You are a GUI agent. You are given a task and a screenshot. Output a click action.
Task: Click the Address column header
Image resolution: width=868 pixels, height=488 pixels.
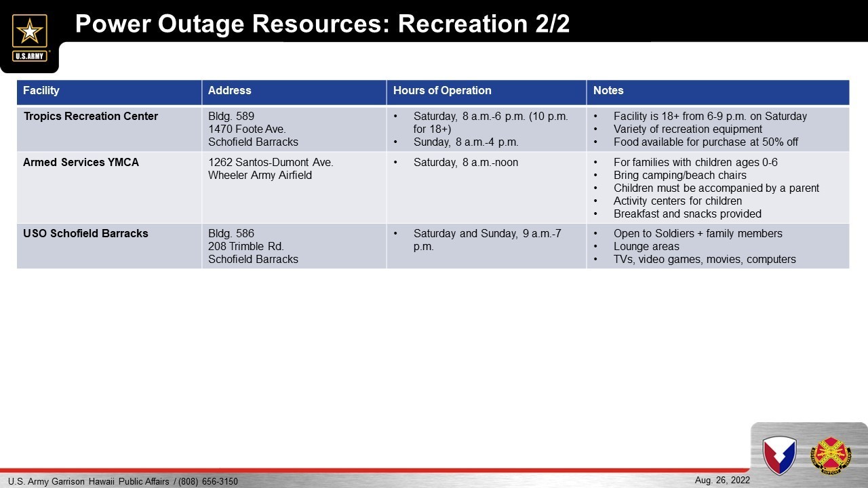point(229,91)
